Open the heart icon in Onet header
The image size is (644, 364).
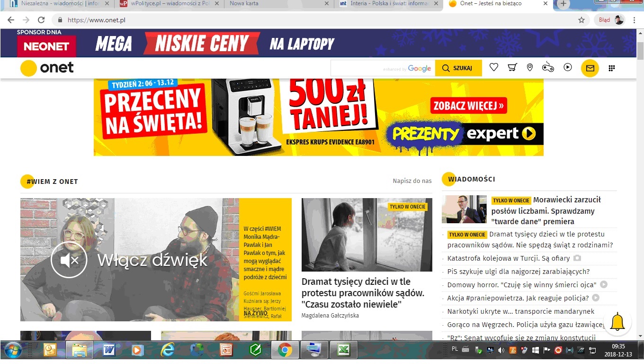pos(494,68)
